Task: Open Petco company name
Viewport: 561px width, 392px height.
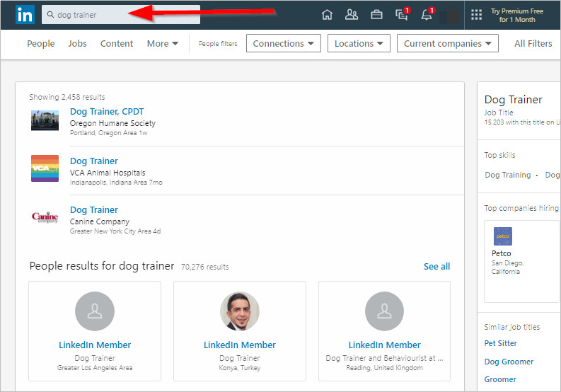Action: (502, 253)
